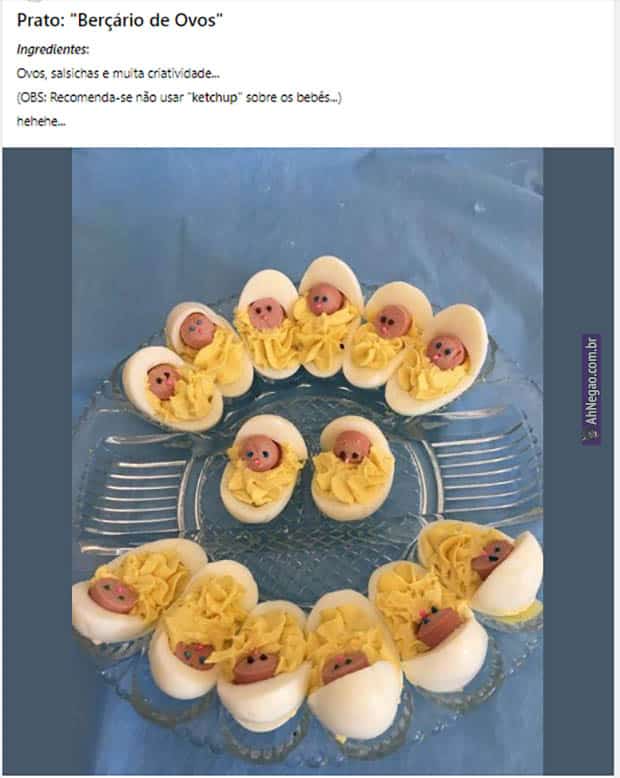Viewport: 620px width, 778px height.
Task: Click the leftmost egg in the bottom arc
Action: (137, 590)
